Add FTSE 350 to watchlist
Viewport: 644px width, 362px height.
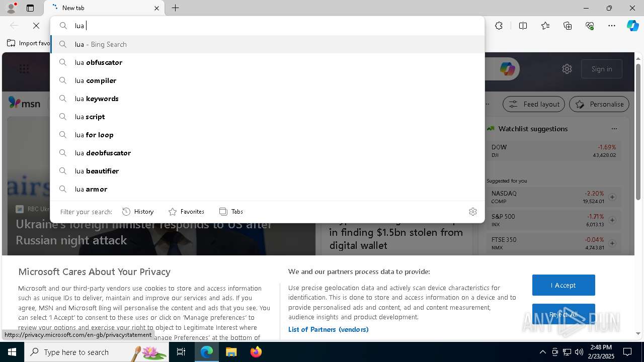point(612,243)
